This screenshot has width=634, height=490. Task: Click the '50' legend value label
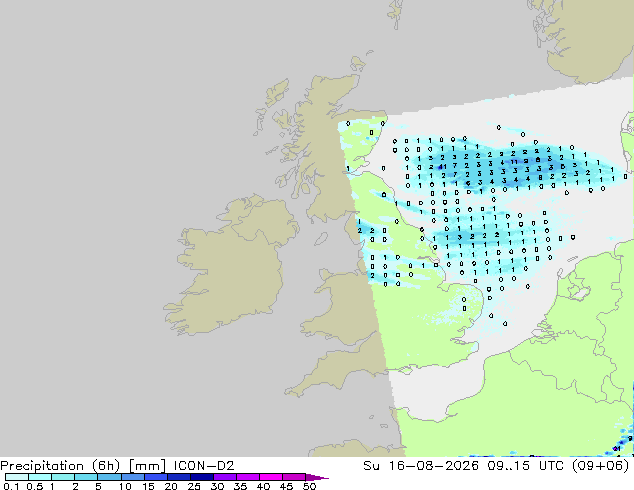[309, 486]
